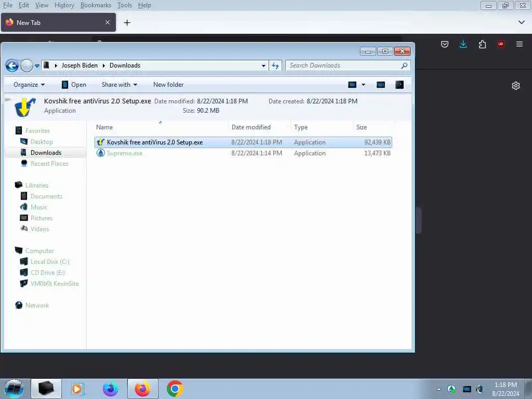Click the Forward arrow in Explorer
The width and height of the screenshot is (532, 399).
pyautogui.click(x=27, y=65)
